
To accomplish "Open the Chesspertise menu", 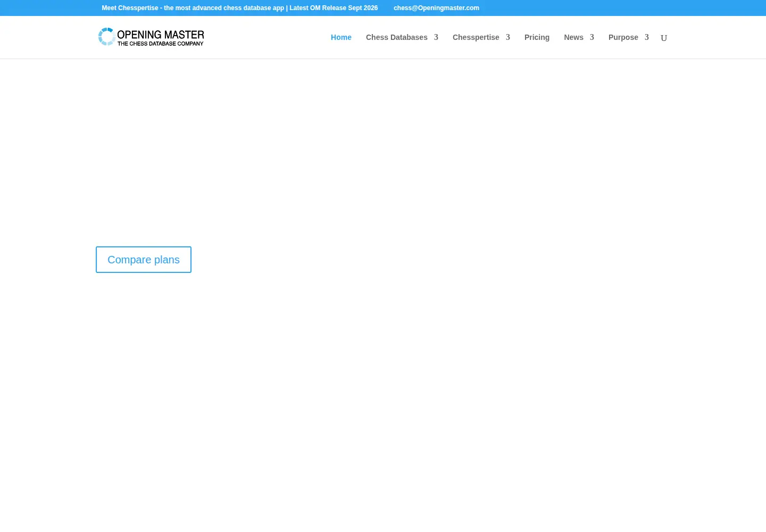I will (x=476, y=37).
